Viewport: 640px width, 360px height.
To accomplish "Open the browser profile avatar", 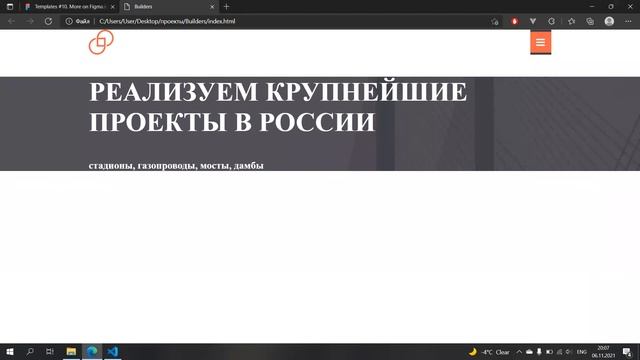I will tap(609, 21).
